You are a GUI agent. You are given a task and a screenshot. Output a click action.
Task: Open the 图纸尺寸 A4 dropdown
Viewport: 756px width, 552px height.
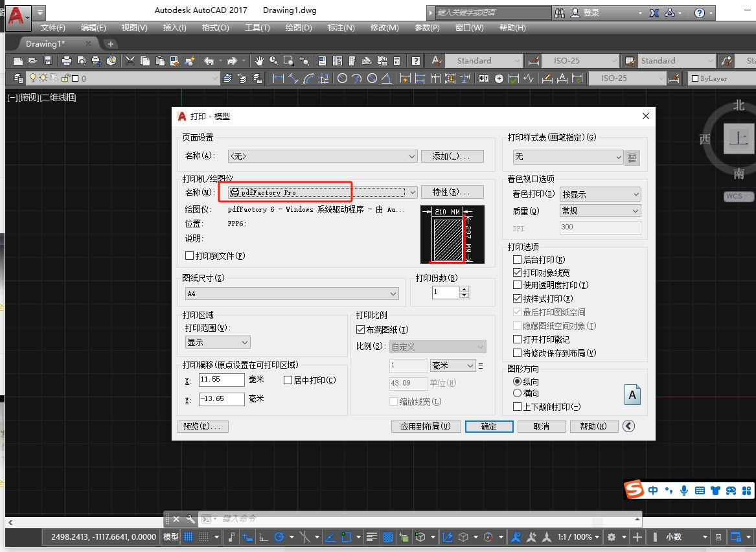[292, 293]
